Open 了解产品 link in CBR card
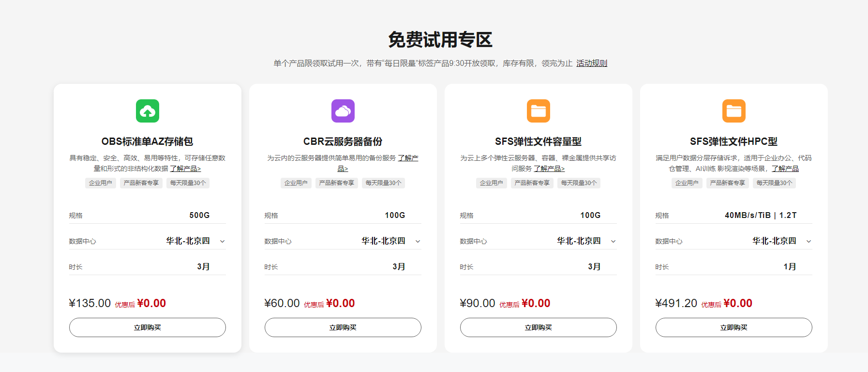868x372 pixels. pyautogui.click(x=408, y=158)
